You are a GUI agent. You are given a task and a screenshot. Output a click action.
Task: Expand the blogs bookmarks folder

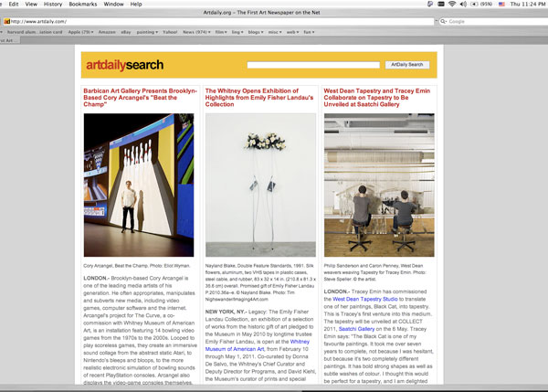point(256,32)
